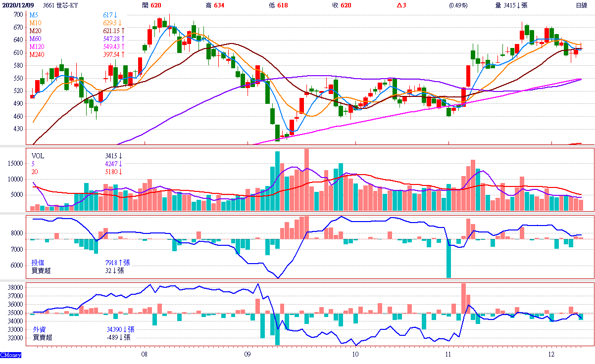Click the 10 month marker on time axis
This screenshot has width=595, height=364.
click(355, 355)
